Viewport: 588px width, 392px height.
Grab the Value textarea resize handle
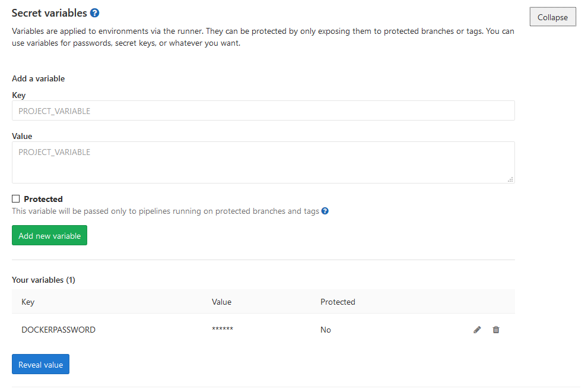(510, 179)
